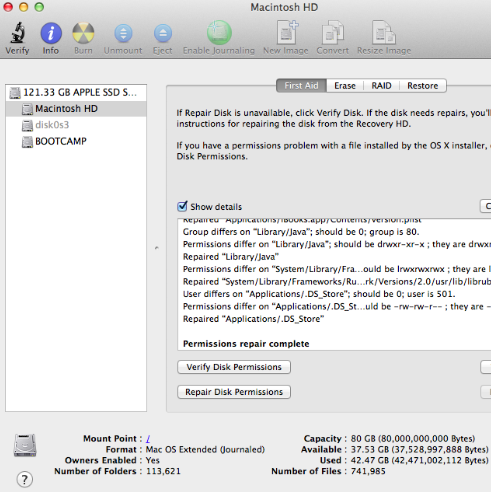
Task: Click the Resize Image toolbar icon
Action: click(x=384, y=32)
